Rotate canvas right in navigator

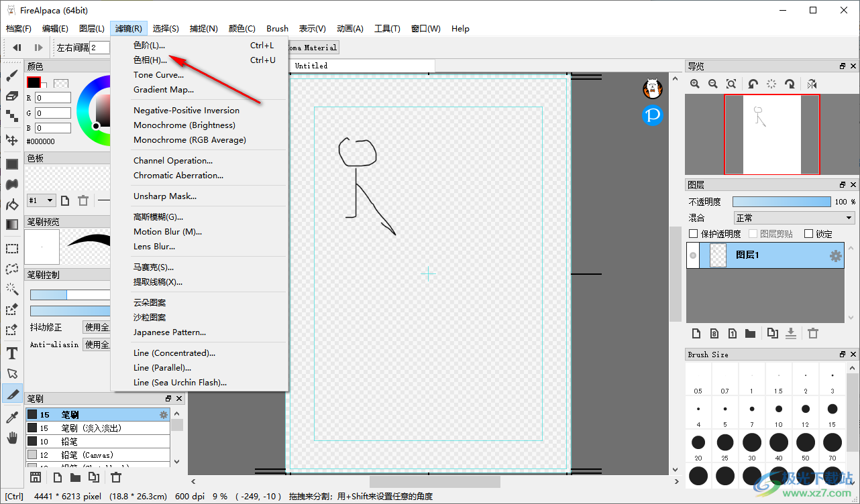tap(790, 84)
